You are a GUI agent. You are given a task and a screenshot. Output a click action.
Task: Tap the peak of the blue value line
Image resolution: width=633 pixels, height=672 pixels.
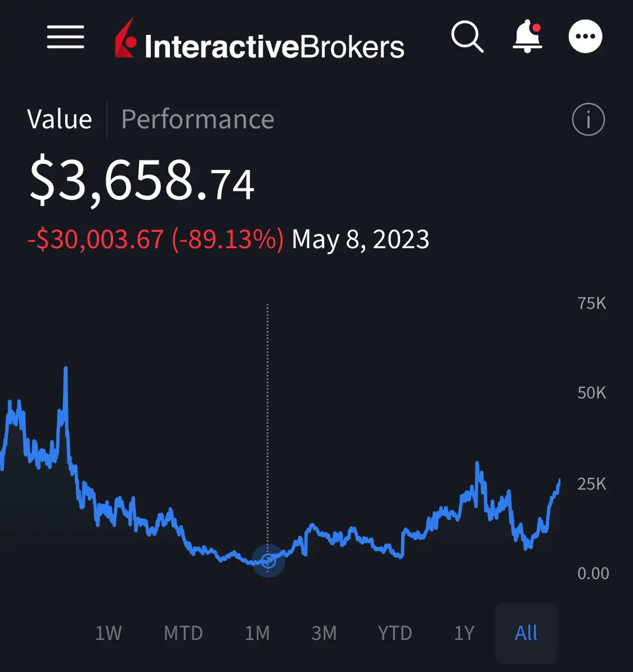[66, 369]
